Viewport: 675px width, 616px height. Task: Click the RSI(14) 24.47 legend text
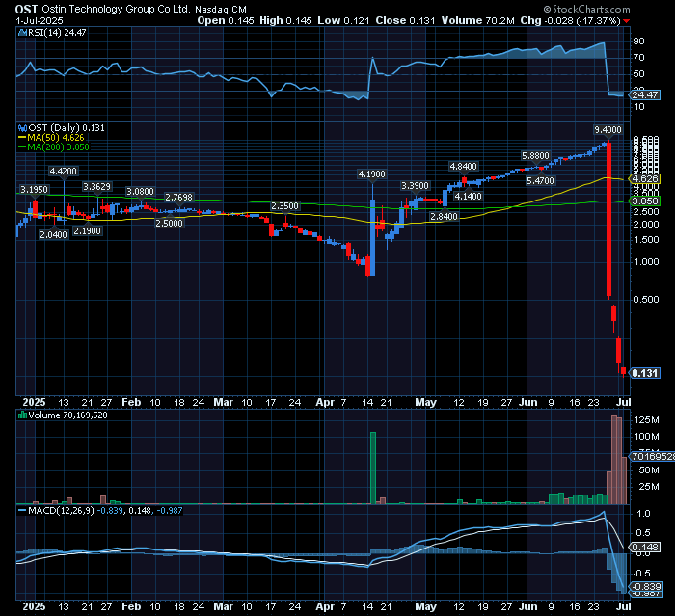(57, 32)
